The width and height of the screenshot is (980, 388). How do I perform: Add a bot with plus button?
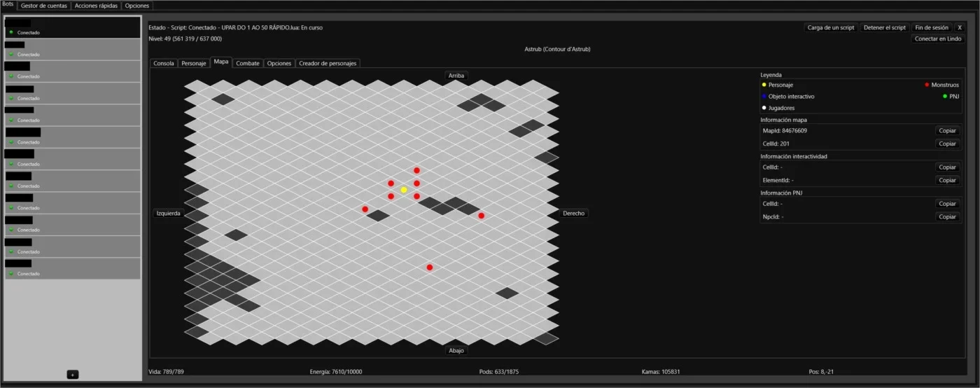pos(73,375)
